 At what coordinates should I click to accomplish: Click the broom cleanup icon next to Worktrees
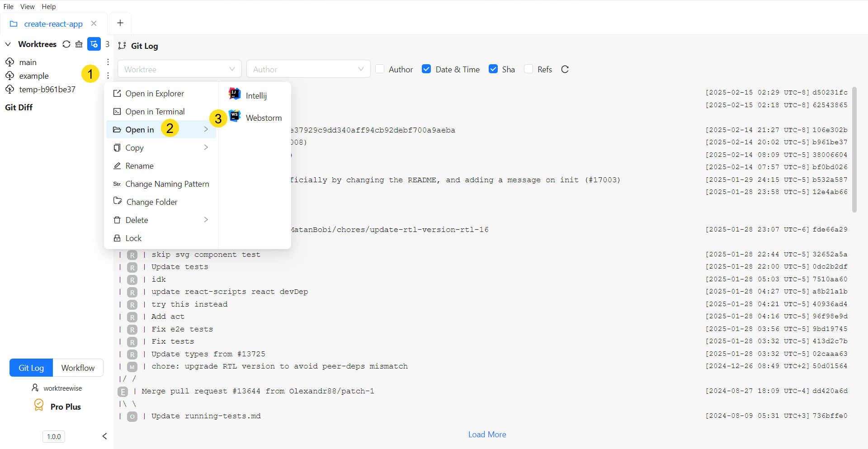[x=79, y=44]
